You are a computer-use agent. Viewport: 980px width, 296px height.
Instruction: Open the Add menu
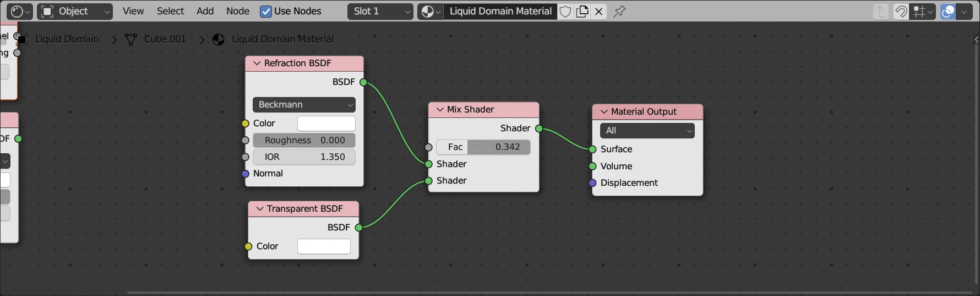[x=205, y=11]
